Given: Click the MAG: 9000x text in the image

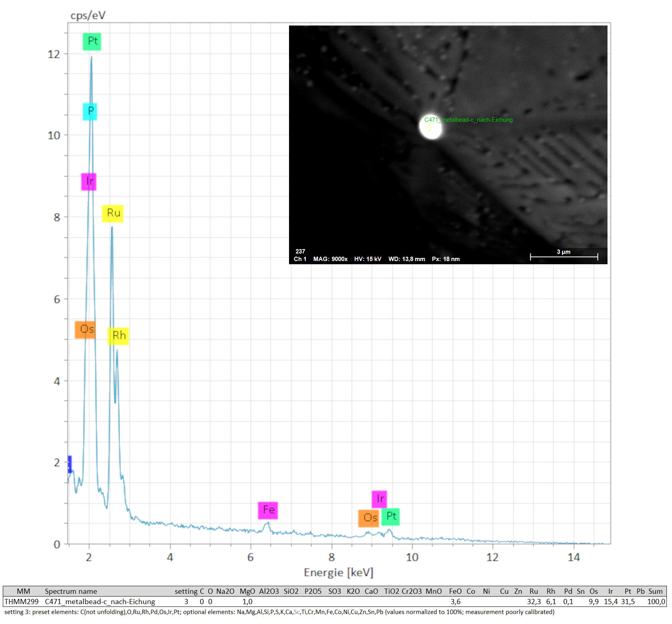Looking at the screenshot, I should click(330, 259).
